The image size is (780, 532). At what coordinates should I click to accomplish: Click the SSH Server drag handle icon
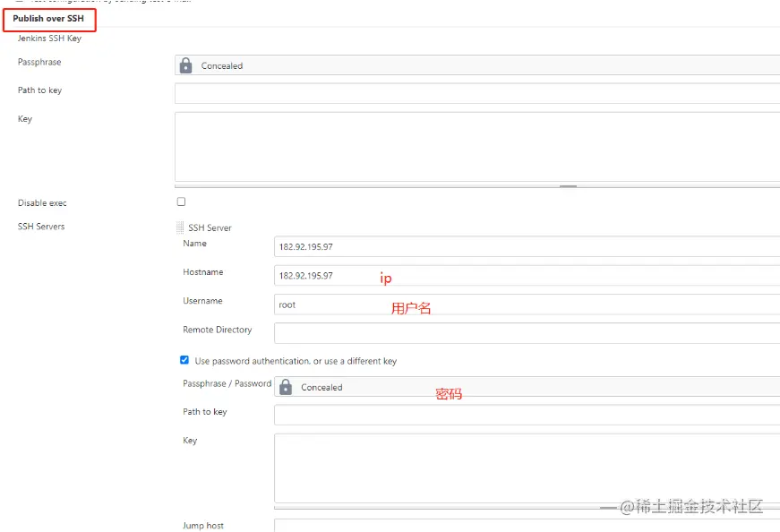tap(180, 227)
